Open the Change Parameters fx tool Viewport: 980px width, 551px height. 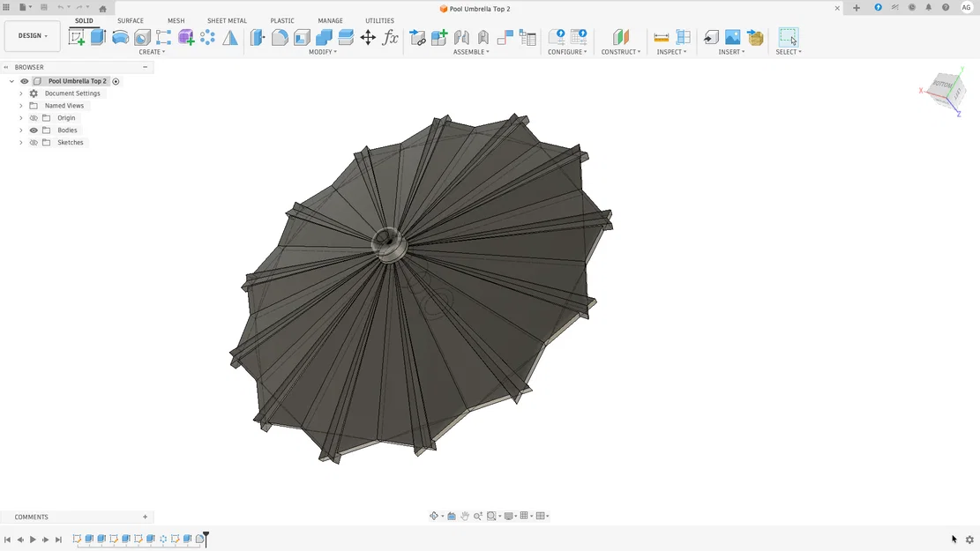point(390,37)
